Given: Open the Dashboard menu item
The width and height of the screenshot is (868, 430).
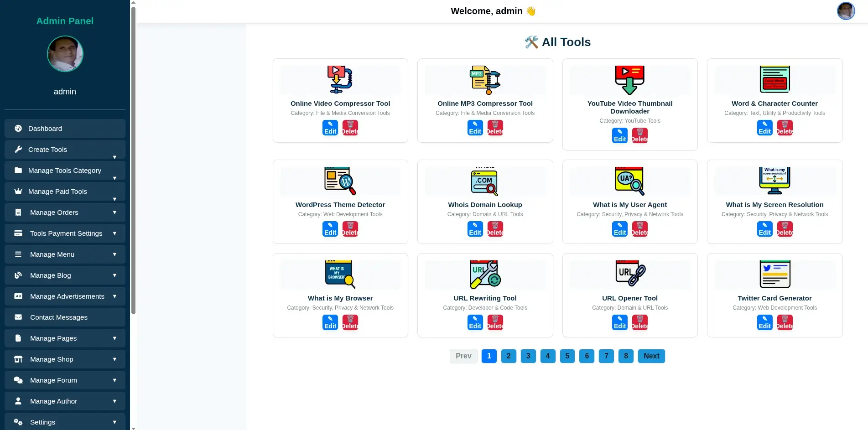Looking at the screenshot, I should point(65,129).
